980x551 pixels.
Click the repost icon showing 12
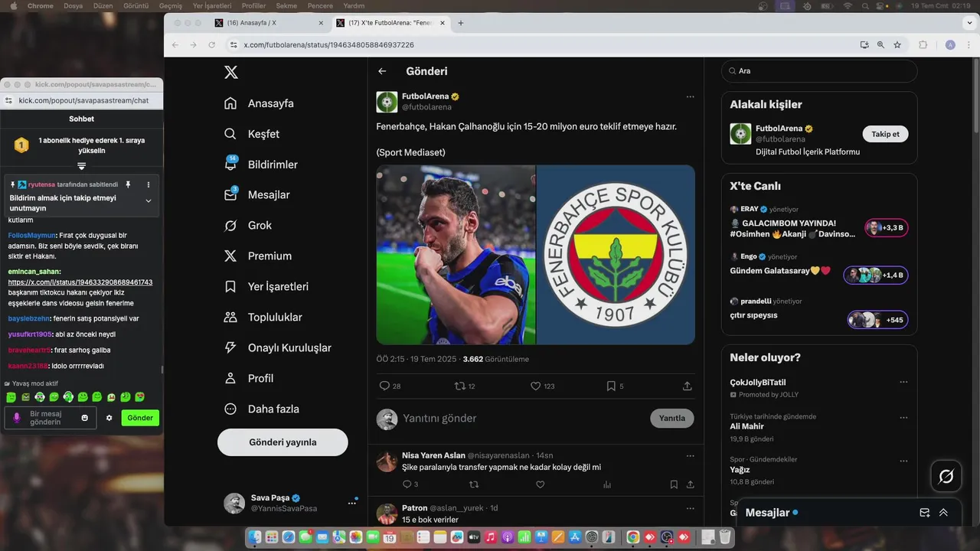pyautogui.click(x=460, y=386)
